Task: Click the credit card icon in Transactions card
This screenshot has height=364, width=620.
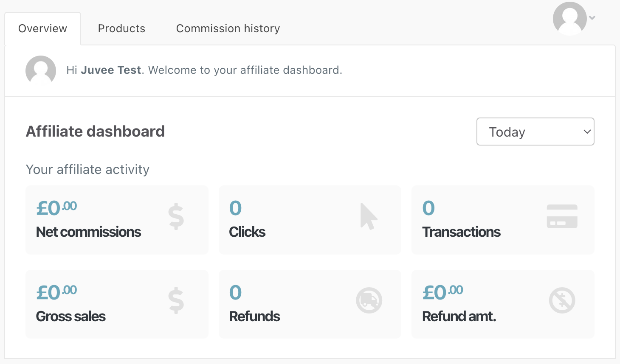Action: [x=562, y=216]
